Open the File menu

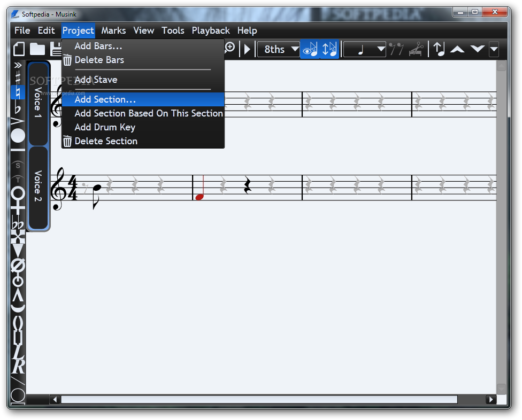click(x=22, y=30)
